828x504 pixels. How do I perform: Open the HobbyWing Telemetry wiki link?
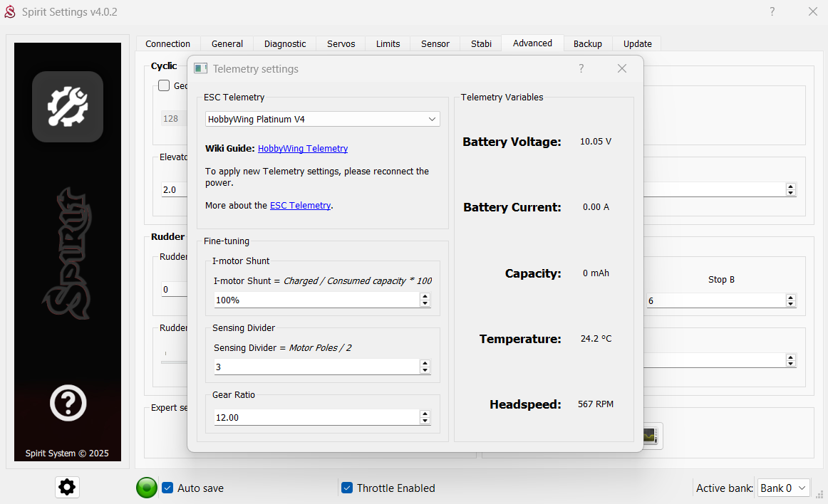coord(303,148)
